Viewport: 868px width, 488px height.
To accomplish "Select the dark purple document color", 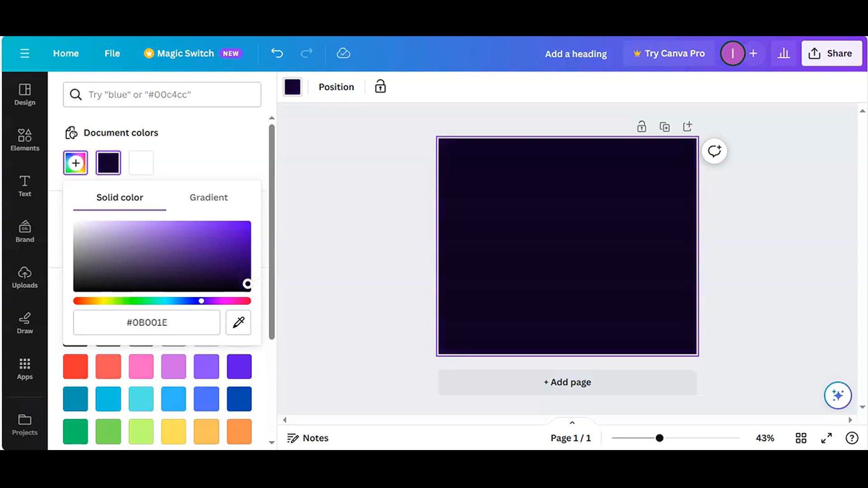I will click(x=108, y=163).
